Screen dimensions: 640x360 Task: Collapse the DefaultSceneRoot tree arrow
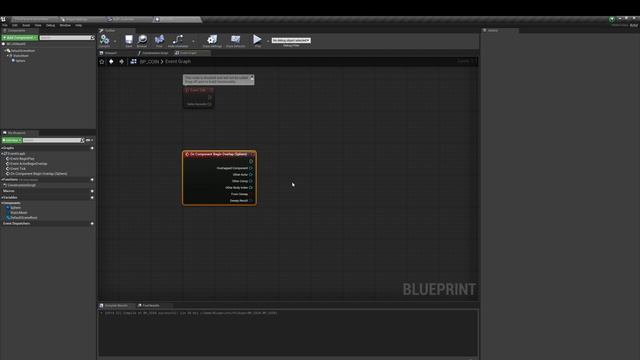point(5,51)
